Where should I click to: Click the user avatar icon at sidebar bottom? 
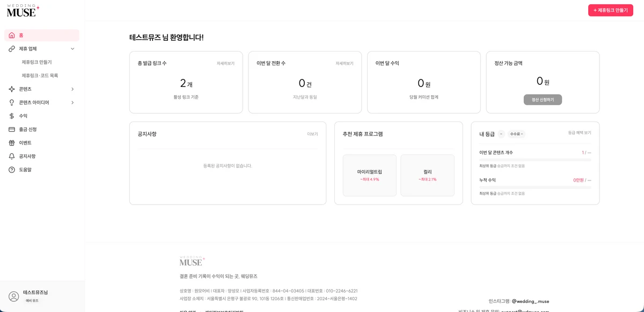pos(14,296)
